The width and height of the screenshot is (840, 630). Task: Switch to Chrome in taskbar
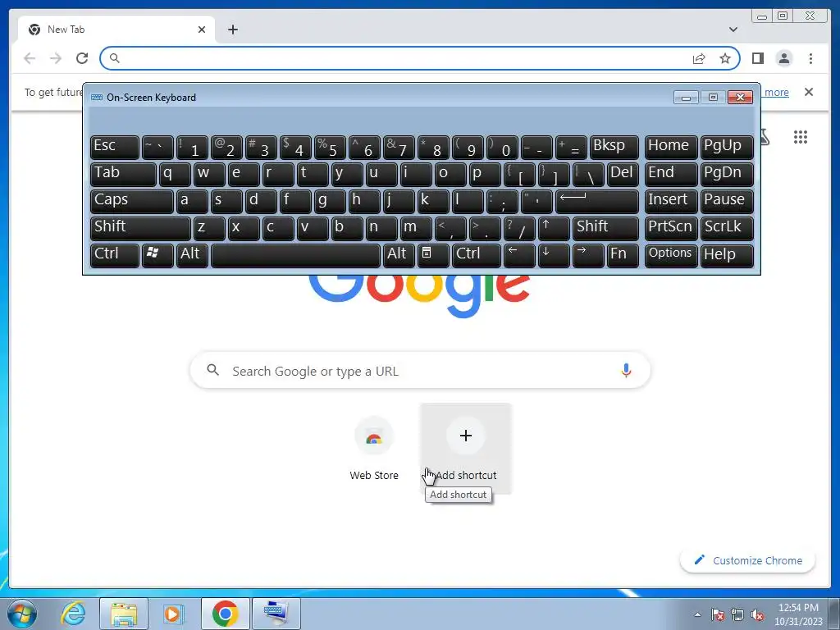point(225,614)
